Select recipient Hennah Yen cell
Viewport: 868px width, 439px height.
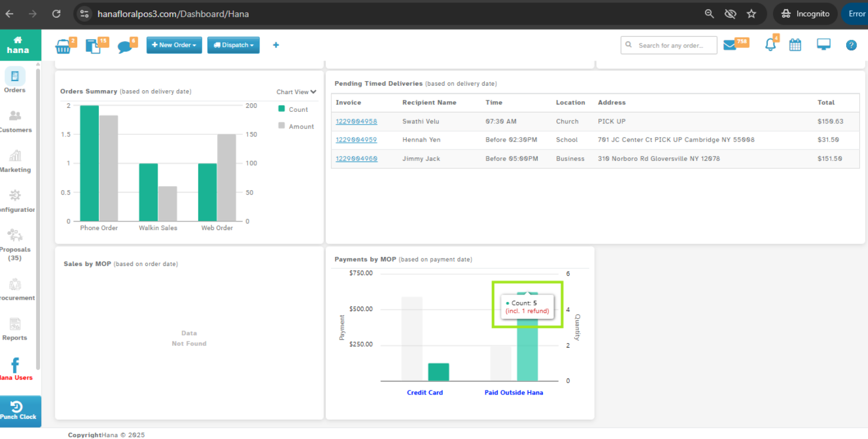tap(421, 140)
